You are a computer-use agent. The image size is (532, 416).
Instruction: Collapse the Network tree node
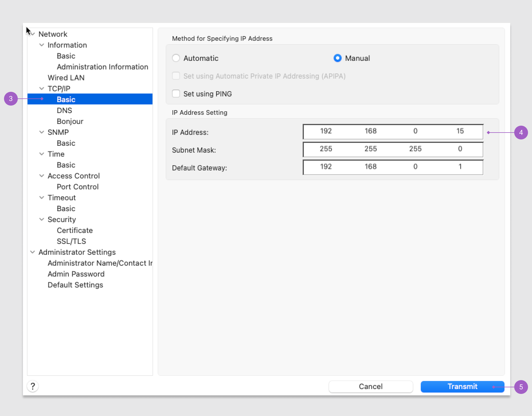coord(33,34)
